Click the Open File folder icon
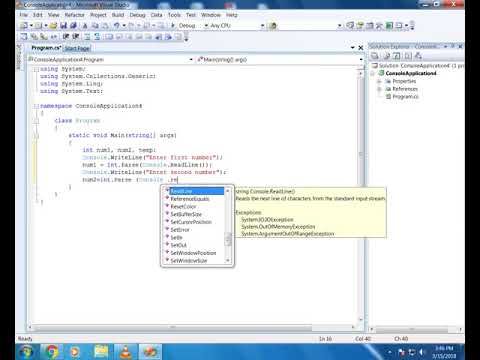This screenshot has height=360, width=480. click(x=53, y=25)
